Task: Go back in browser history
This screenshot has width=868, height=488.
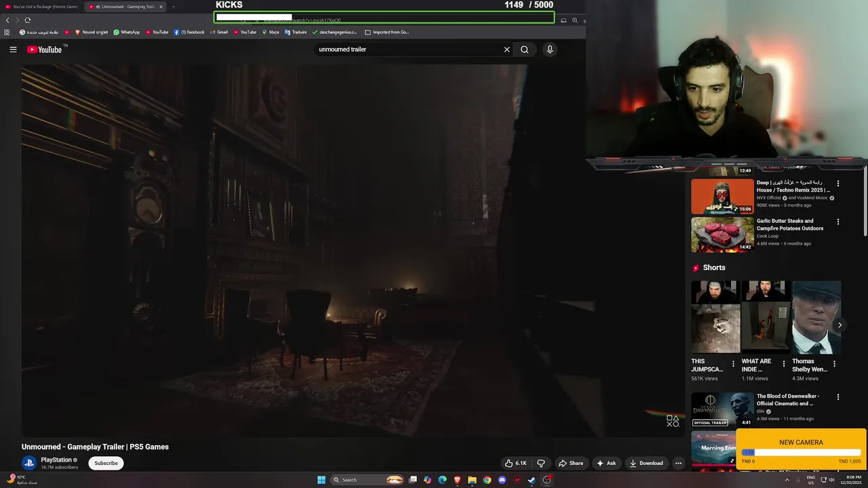Action: [7, 20]
